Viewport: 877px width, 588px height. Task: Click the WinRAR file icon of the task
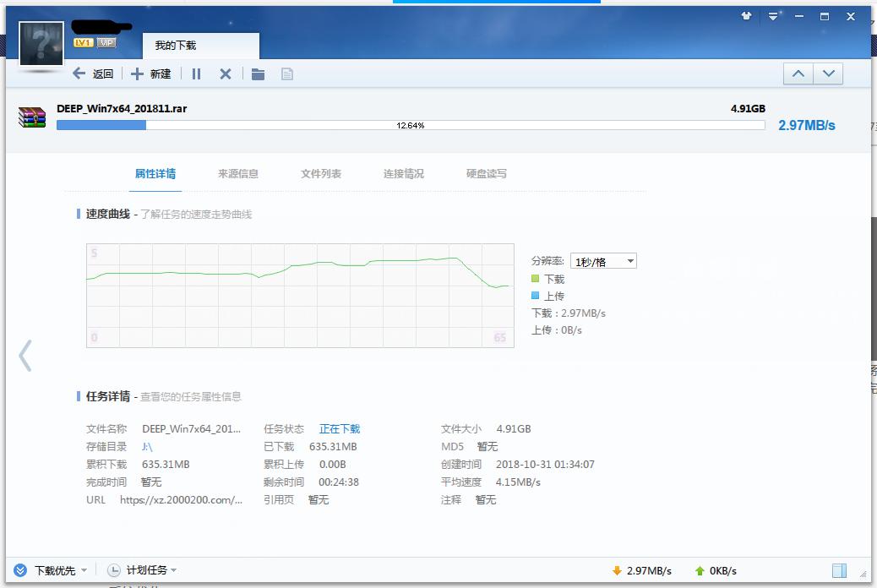[32, 117]
